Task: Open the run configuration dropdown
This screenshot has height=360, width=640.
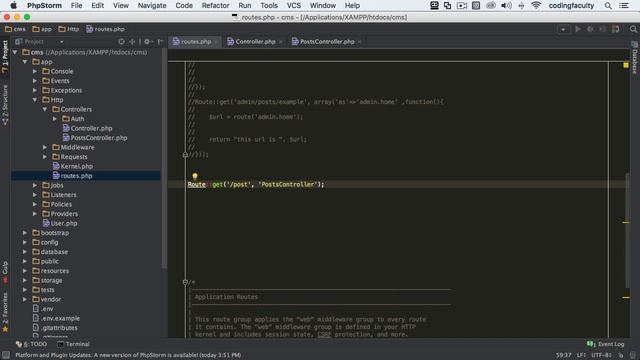Action: [x=563, y=29]
